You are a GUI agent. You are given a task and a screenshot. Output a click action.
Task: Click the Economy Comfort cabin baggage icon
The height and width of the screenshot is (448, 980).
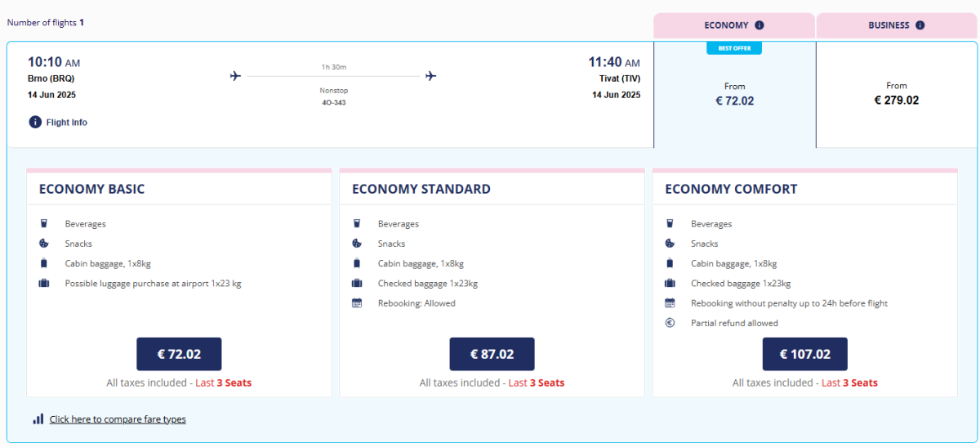click(670, 263)
